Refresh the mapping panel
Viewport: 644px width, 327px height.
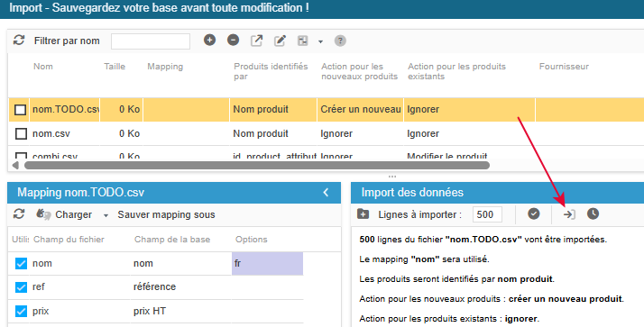coord(19,214)
